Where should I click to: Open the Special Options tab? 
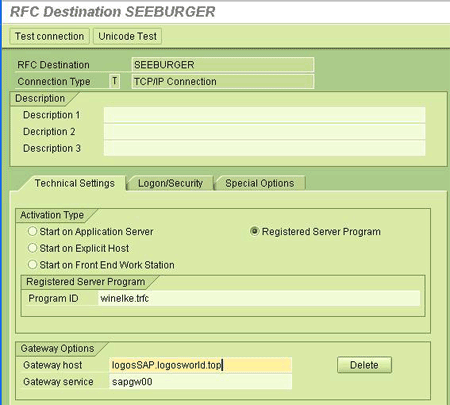260,183
